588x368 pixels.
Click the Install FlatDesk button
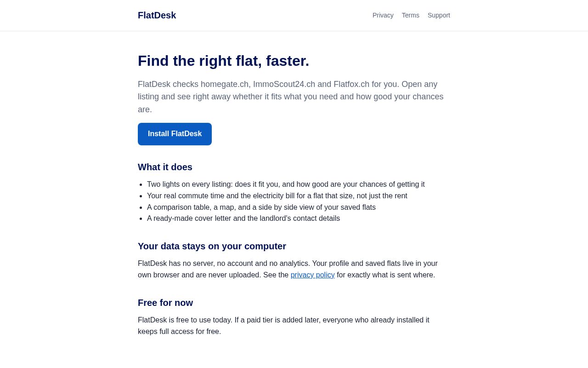175,134
